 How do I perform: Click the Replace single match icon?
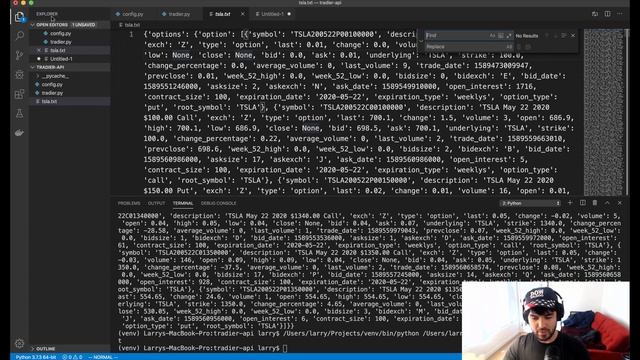519,47
